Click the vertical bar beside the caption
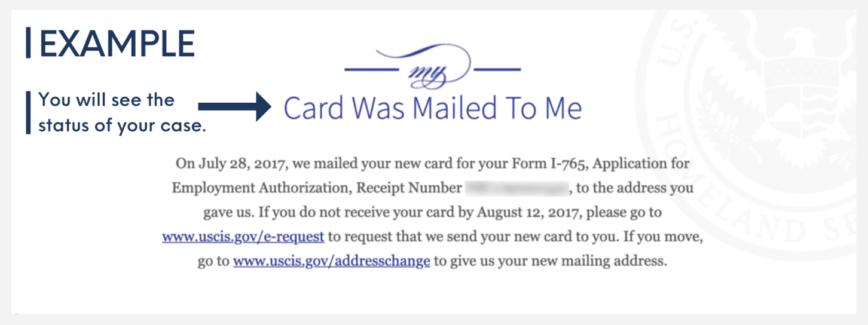 27,112
